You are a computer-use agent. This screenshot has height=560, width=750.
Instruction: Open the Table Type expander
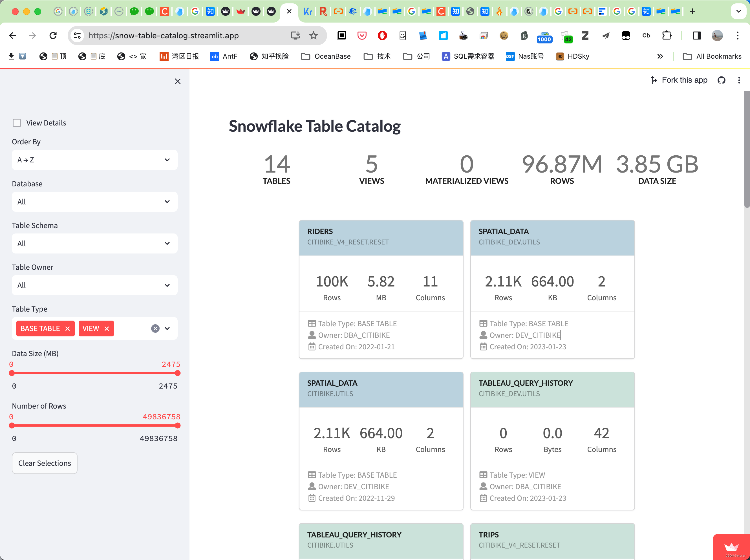click(168, 328)
